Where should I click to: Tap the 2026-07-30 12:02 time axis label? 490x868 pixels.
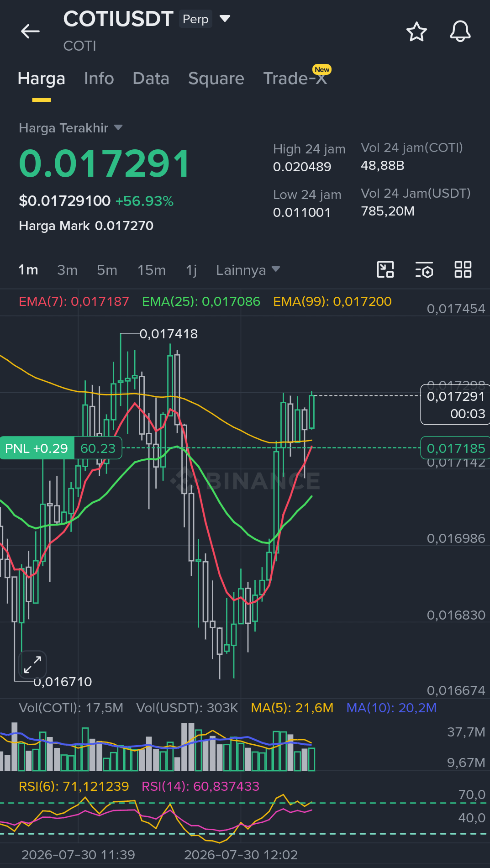(x=241, y=855)
